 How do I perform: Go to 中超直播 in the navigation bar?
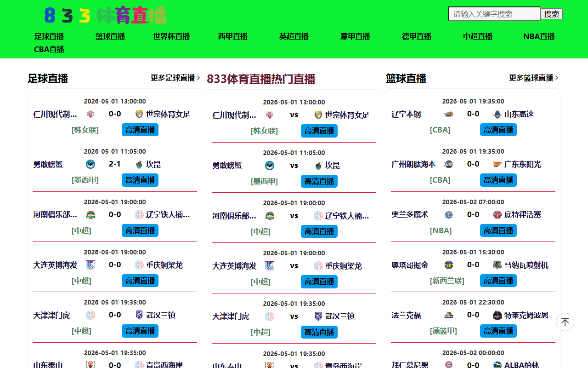pyautogui.click(x=478, y=36)
